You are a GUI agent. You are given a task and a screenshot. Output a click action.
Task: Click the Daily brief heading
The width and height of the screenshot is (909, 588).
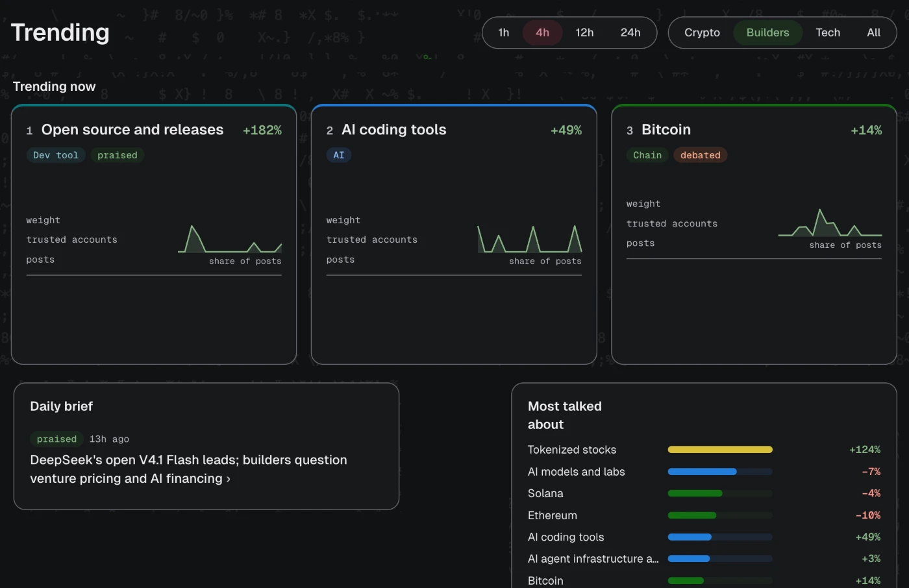pos(62,406)
